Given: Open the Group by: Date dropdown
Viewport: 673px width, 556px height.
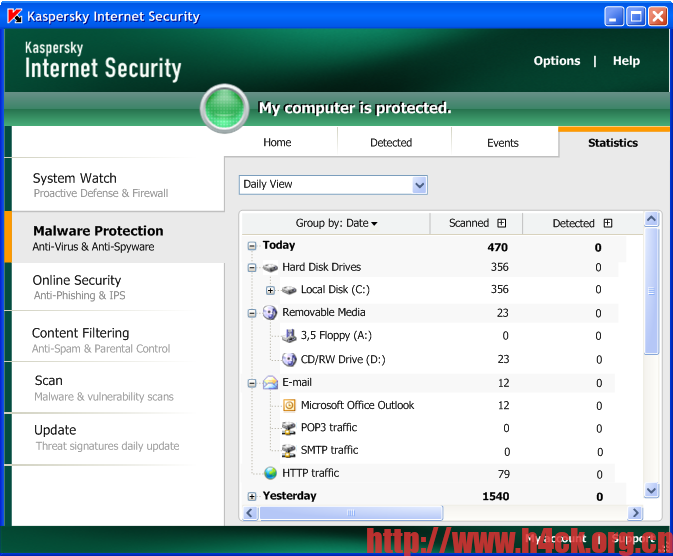Looking at the screenshot, I should point(336,223).
